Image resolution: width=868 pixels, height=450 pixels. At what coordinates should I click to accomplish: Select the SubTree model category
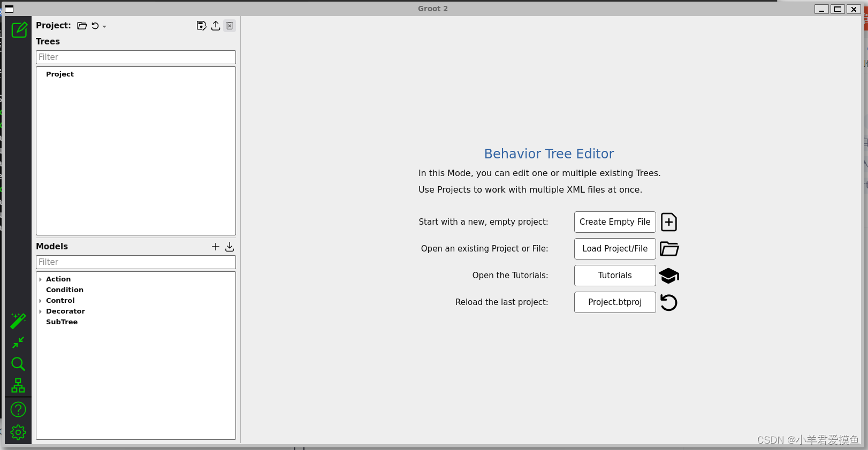[x=62, y=322]
